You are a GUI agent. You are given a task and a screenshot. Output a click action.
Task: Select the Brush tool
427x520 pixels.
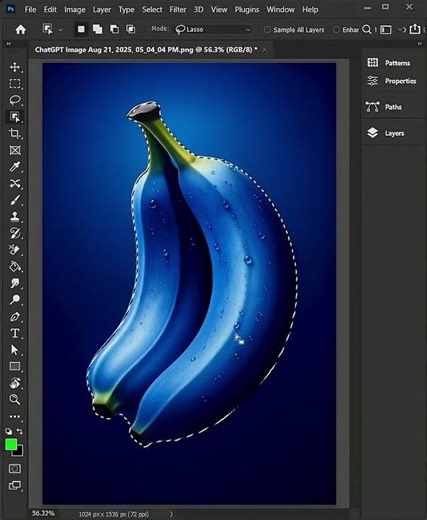(15, 200)
